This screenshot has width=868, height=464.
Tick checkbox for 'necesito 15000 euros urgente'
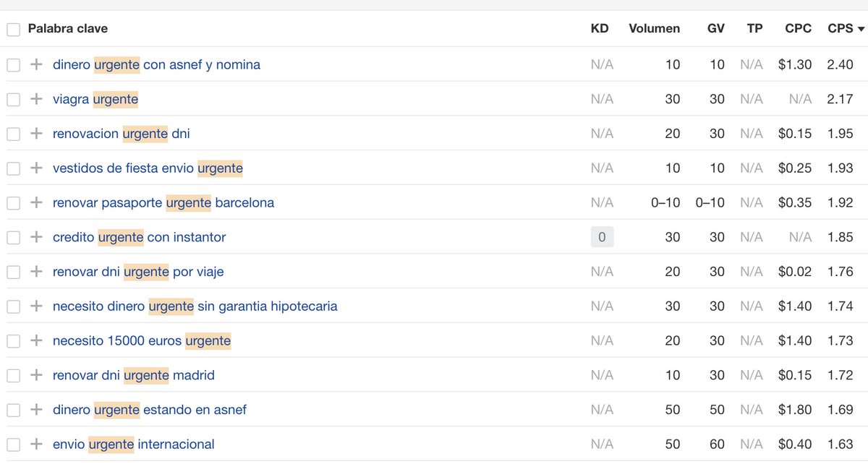pyautogui.click(x=13, y=342)
